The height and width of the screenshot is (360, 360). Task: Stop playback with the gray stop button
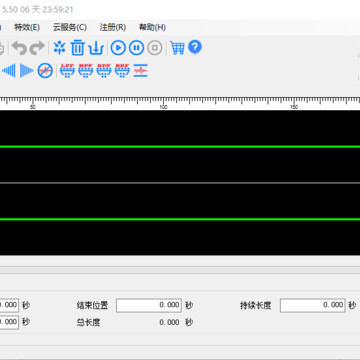click(155, 48)
